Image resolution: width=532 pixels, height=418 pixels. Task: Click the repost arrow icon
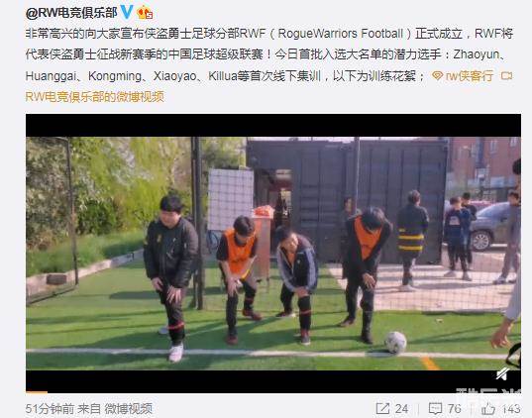[382, 408]
